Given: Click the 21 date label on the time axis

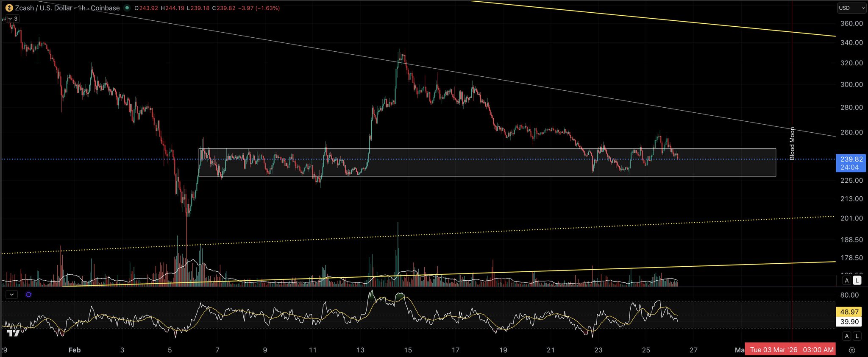Looking at the screenshot, I should (551, 350).
